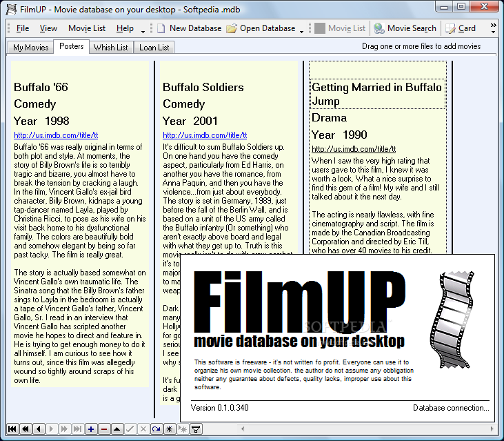Image resolution: width=504 pixels, height=441 pixels.
Task: Open the File menu
Action: tap(23, 28)
